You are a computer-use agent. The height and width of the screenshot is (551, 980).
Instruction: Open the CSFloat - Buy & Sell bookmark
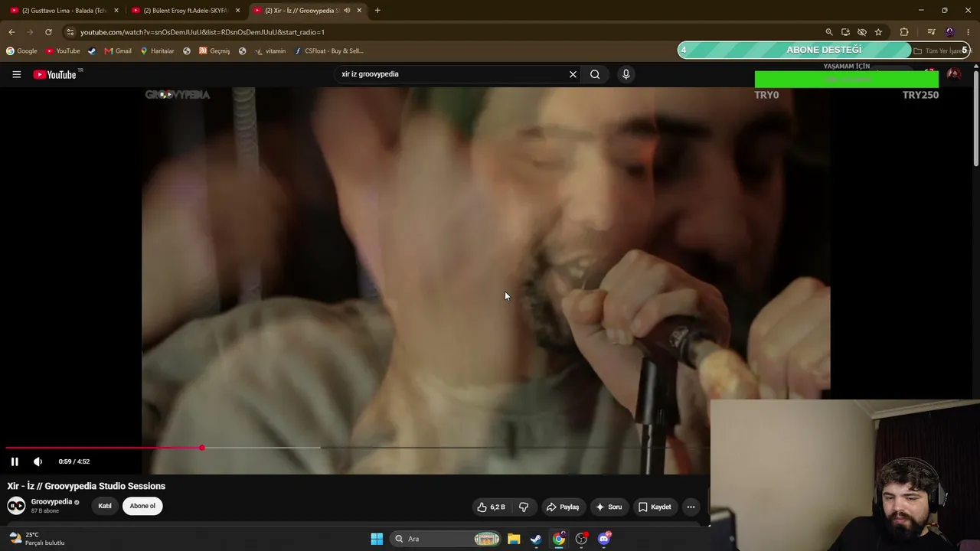pyautogui.click(x=329, y=51)
